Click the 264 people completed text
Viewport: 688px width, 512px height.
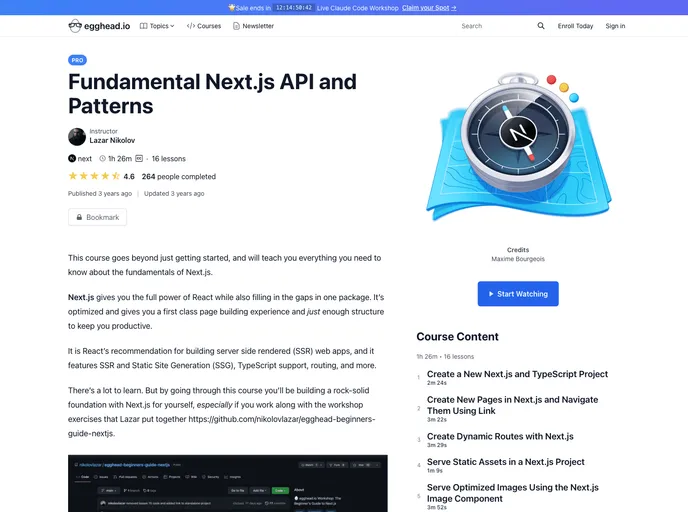coord(179,176)
